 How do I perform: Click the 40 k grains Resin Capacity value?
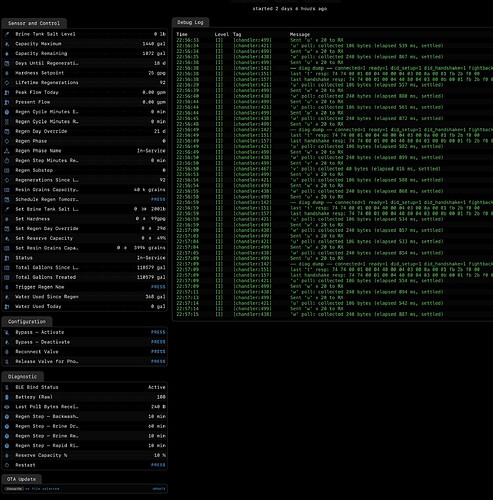click(150, 190)
